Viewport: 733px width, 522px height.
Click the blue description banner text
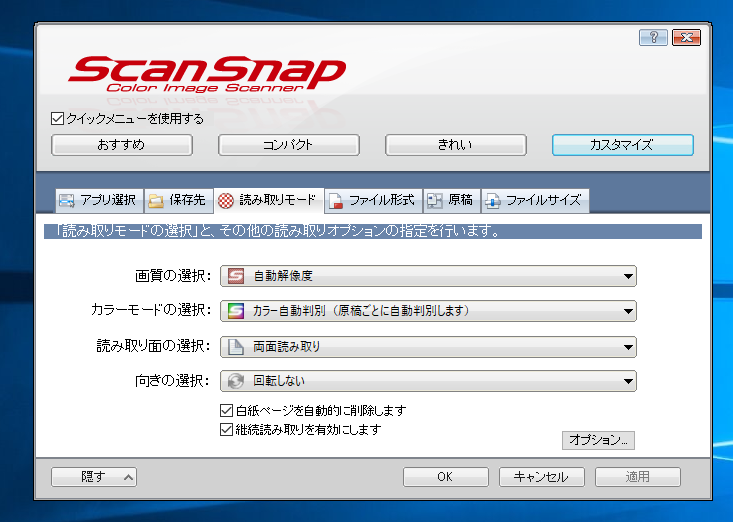[x=278, y=231]
